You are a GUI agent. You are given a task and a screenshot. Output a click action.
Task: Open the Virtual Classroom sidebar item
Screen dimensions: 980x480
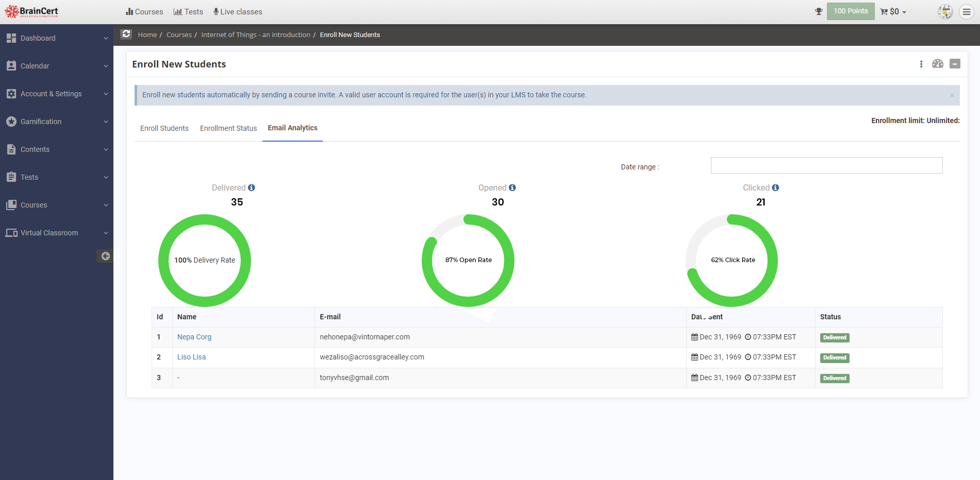pyautogui.click(x=49, y=233)
